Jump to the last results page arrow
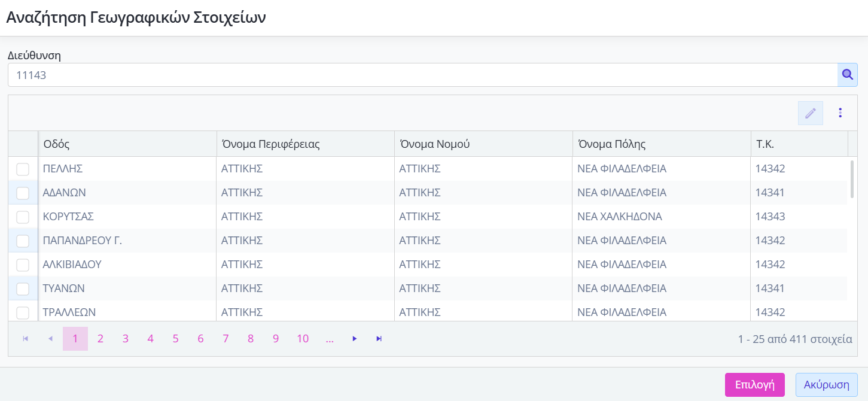 coord(379,339)
